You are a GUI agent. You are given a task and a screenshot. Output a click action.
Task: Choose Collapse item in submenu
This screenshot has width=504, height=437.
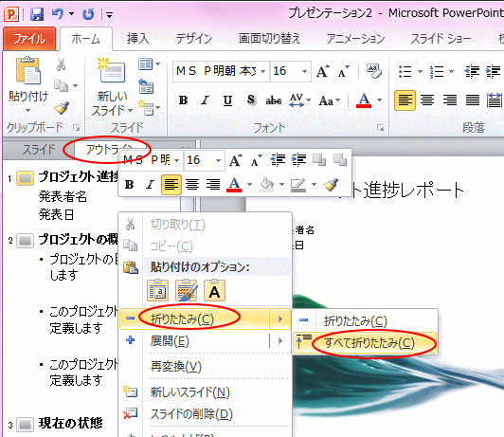(365, 321)
